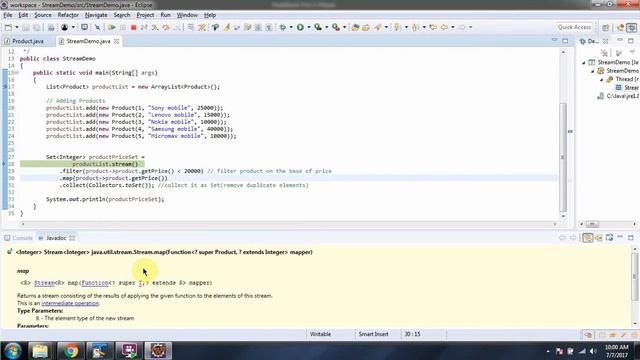Click the red Terminate button in toolbar
Image resolution: width=640 pixels, height=360 pixels.
point(133,27)
